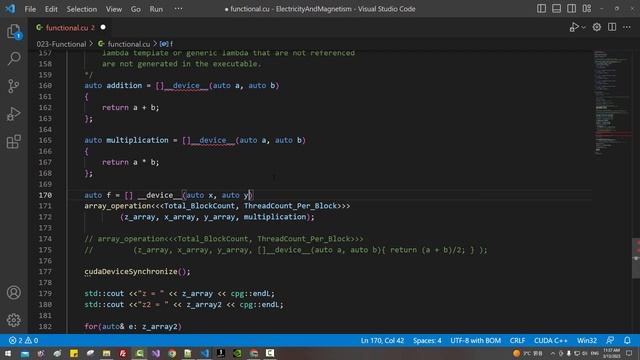Click array_operation call on line 171
Screen dimensions: 640x360
pyautogui.click(x=118, y=206)
